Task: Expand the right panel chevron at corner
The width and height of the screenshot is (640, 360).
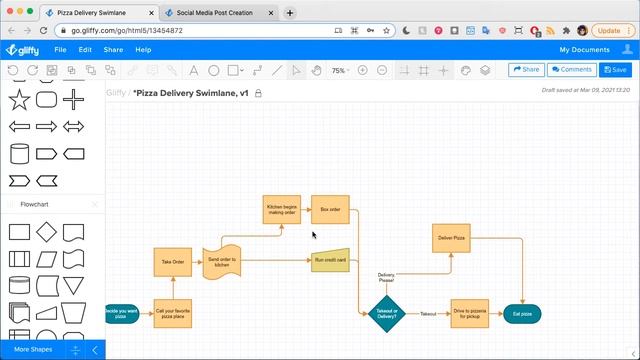Action: click(633, 353)
